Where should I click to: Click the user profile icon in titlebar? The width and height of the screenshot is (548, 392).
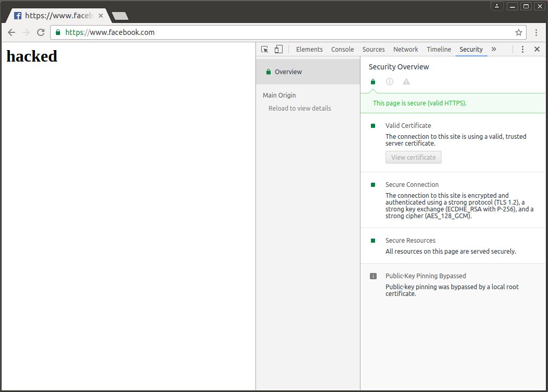497,6
